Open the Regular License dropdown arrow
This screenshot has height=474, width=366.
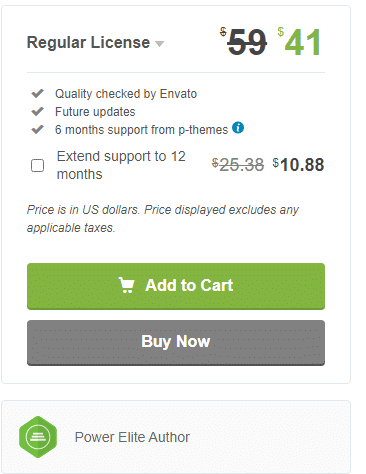[x=160, y=44]
